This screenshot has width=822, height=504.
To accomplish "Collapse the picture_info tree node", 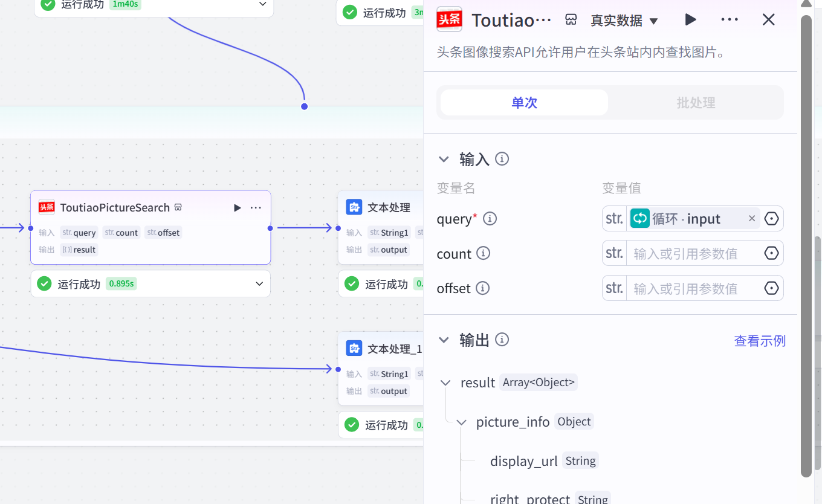I will tap(461, 422).
